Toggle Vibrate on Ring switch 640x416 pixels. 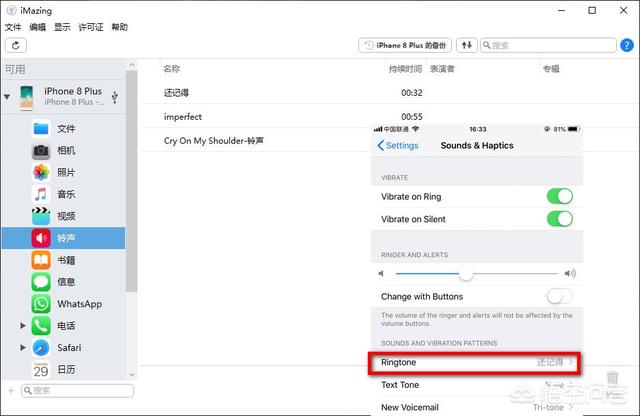(x=559, y=197)
